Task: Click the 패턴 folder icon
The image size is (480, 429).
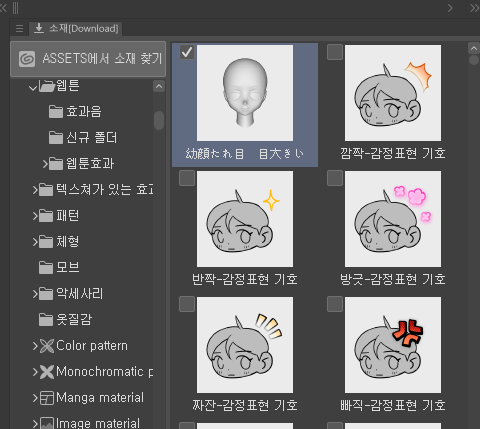Action: [46, 216]
